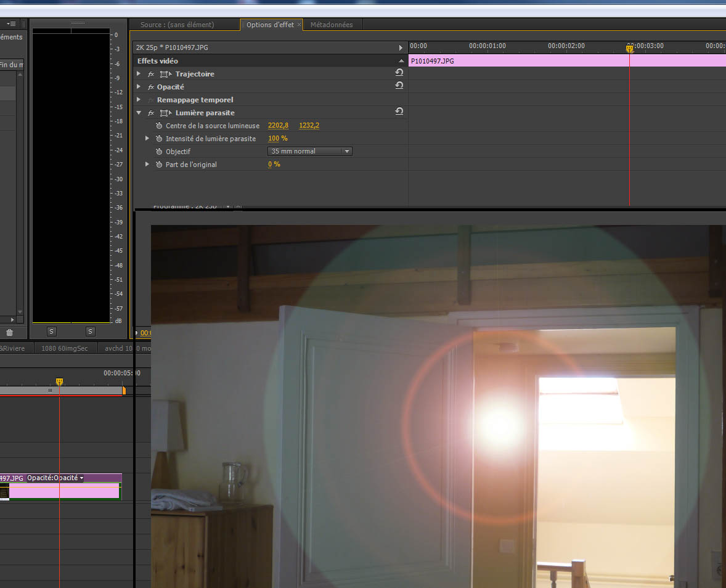726x588 pixels.
Task: Switch to the Source (sans élément) tab
Action: tap(177, 25)
